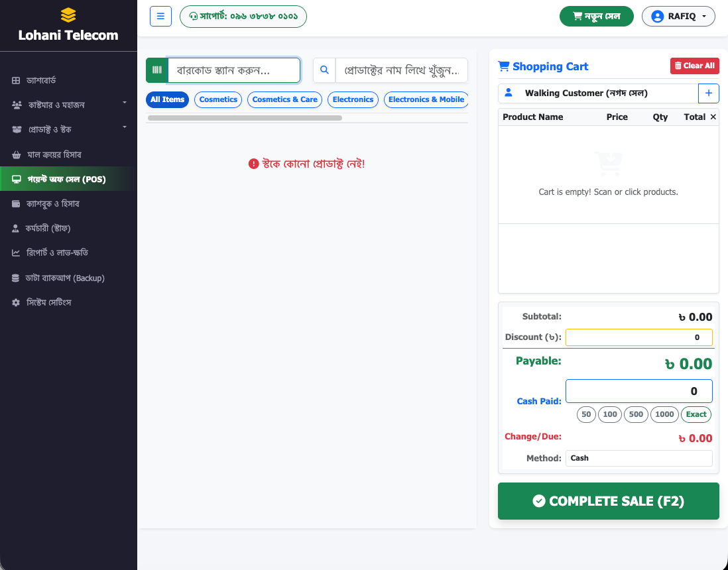Click the basket icon for মাল ক্রয়ের হিসাব

(17, 154)
